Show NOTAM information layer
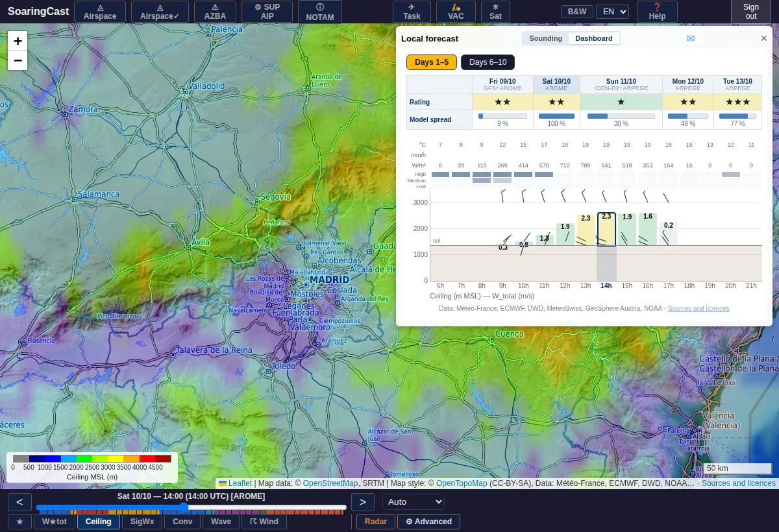This screenshot has height=532, width=779. tap(320, 12)
